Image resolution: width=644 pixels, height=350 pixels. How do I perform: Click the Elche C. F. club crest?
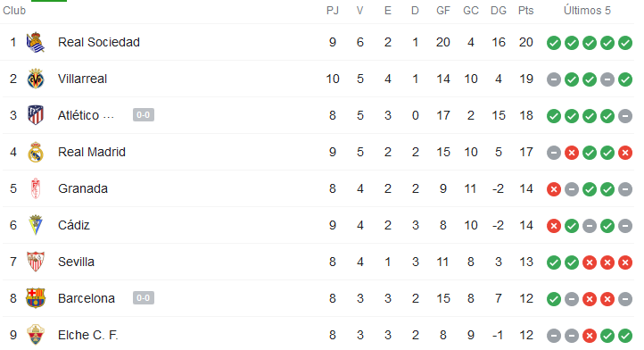tap(36, 335)
